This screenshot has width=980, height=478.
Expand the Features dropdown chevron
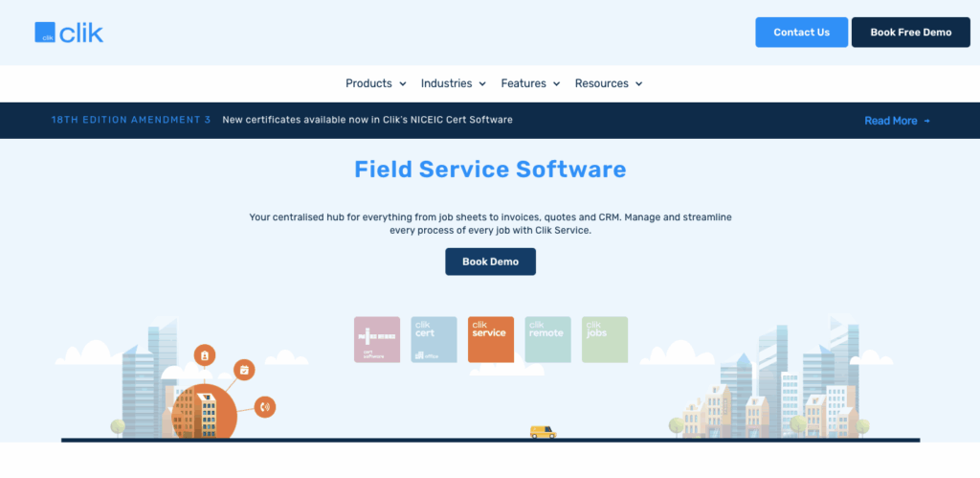click(556, 84)
